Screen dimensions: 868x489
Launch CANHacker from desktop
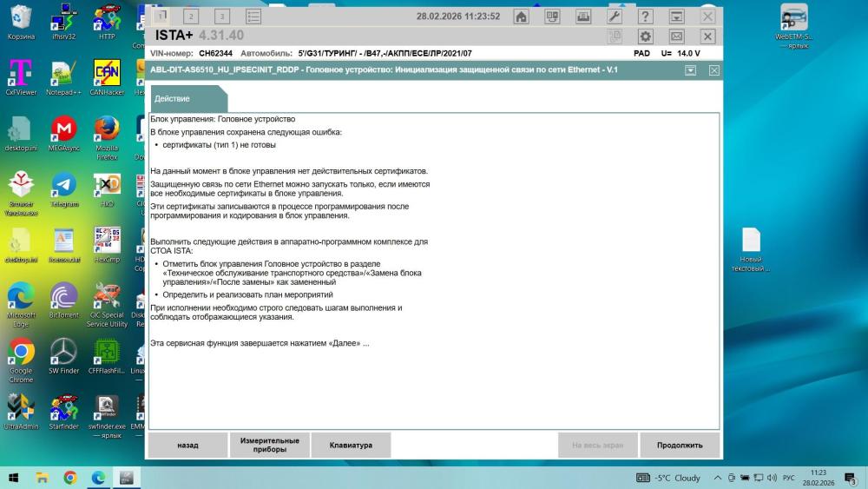(x=107, y=78)
